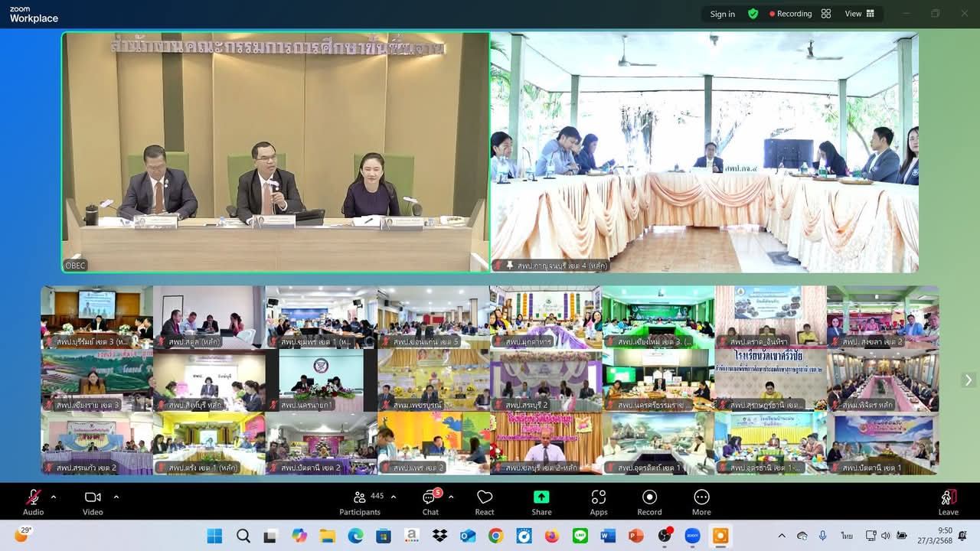Image resolution: width=980 pixels, height=551 pixels.
Task: Click the gallery grid icon beside Recording
Action: pos(826,14)
